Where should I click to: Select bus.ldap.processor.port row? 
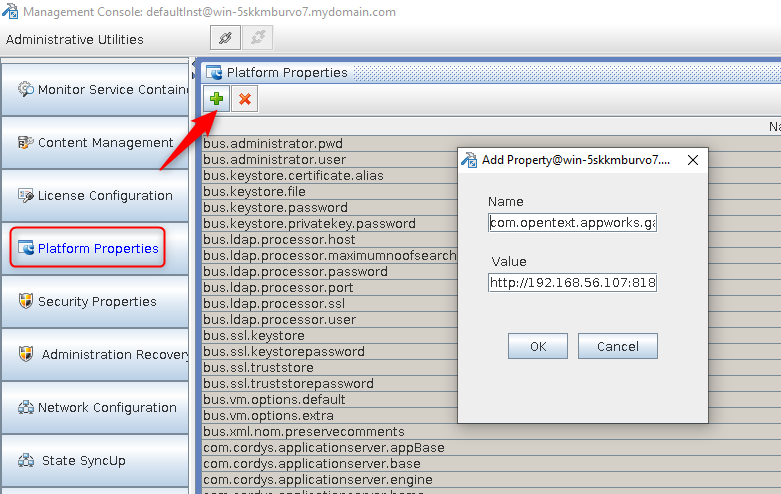pyautogui.click(x=330, y=287)
